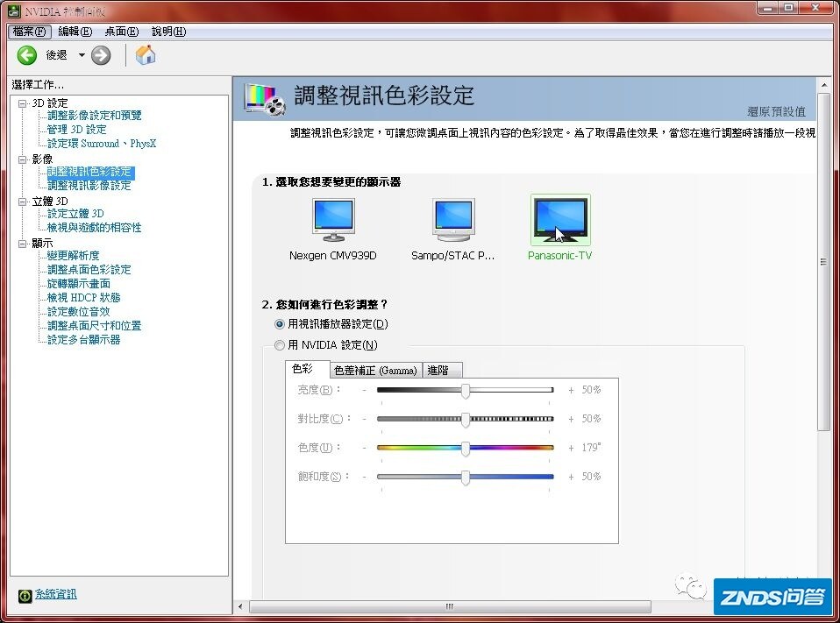Select 用 NVIDIA 設定(N) radio button
Screen dimensions: 840x623
pos(279,345)
